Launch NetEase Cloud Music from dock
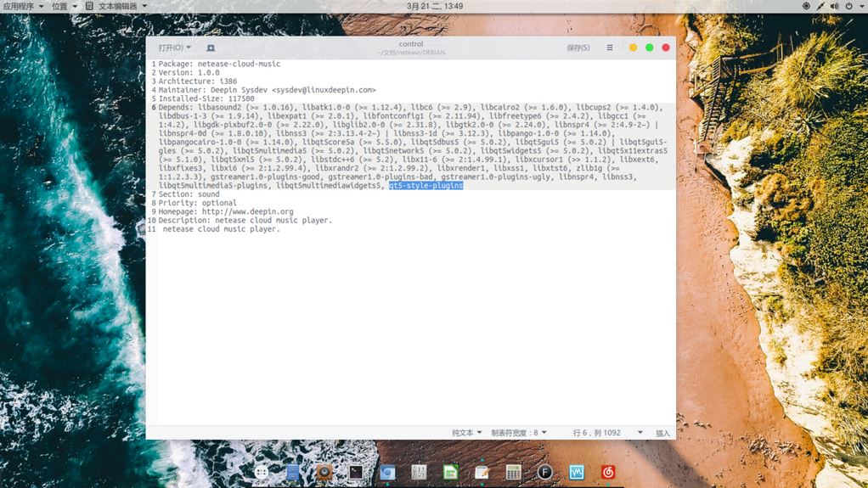The image size is (868, 488). click(x=608, y=472)
